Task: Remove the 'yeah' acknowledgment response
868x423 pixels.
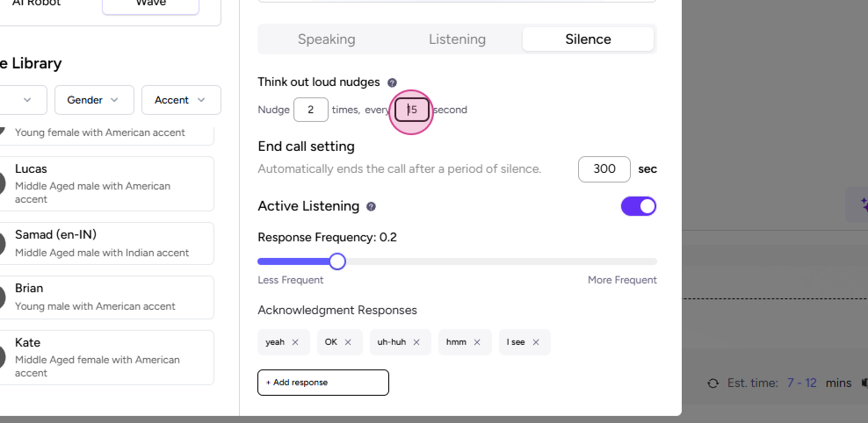Action: click(295, 342)
